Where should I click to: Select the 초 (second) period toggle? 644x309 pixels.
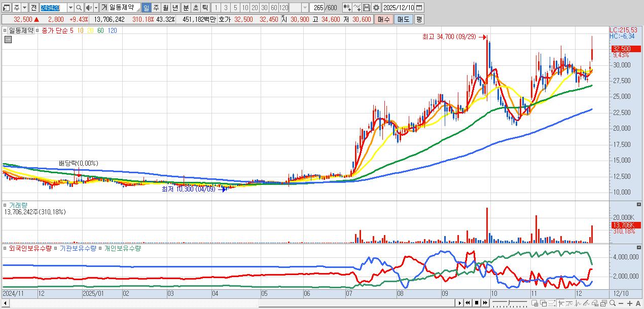pyautogui.click(x=195, y=8)
